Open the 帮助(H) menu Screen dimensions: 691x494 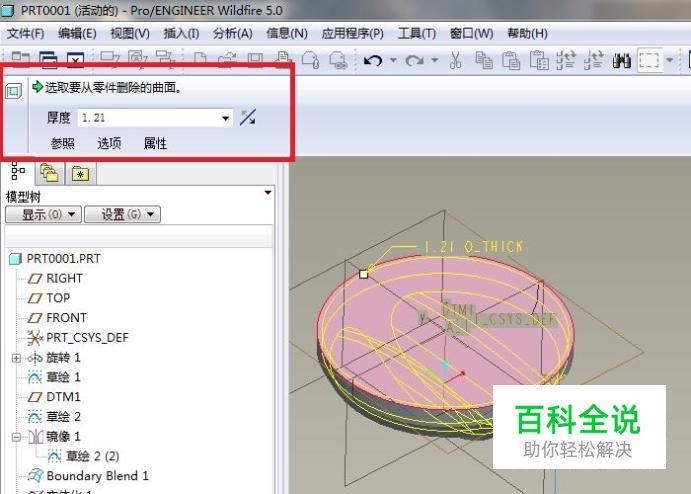coord(528,33)
